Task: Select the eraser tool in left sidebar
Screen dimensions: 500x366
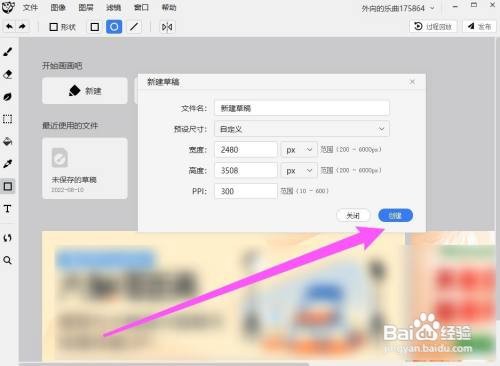Action: [x=8, y=74]
